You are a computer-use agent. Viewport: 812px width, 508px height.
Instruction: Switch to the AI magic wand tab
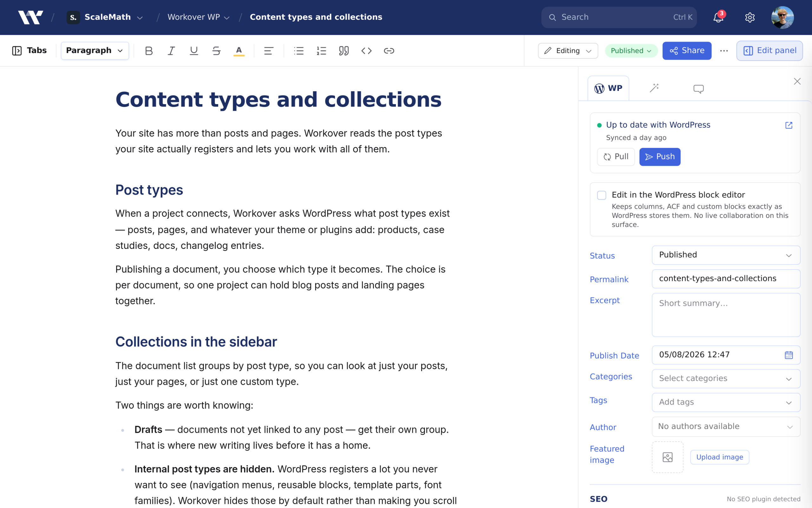(x=654, y=88)
